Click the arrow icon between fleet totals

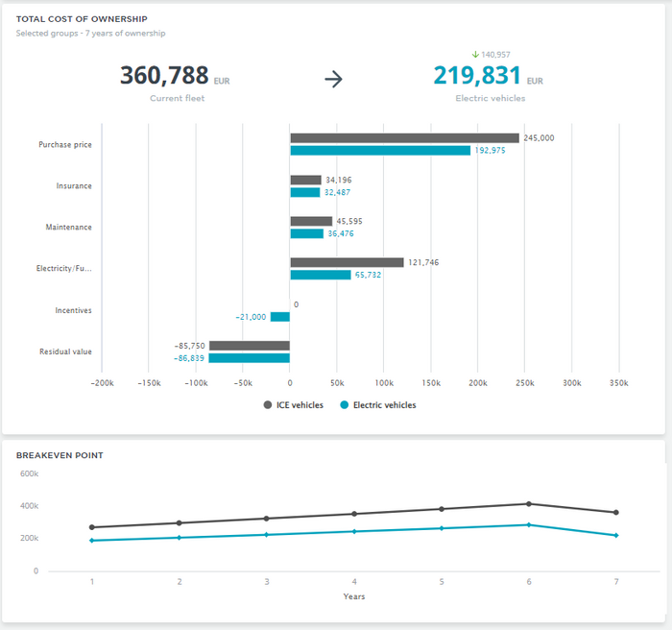[333, 80]
